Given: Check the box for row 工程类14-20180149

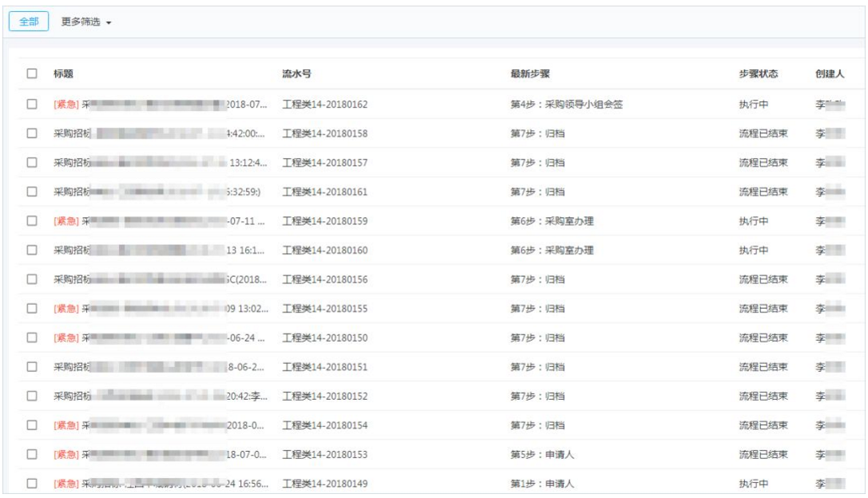Looking at the screenshot, I should tap(32, 484).
